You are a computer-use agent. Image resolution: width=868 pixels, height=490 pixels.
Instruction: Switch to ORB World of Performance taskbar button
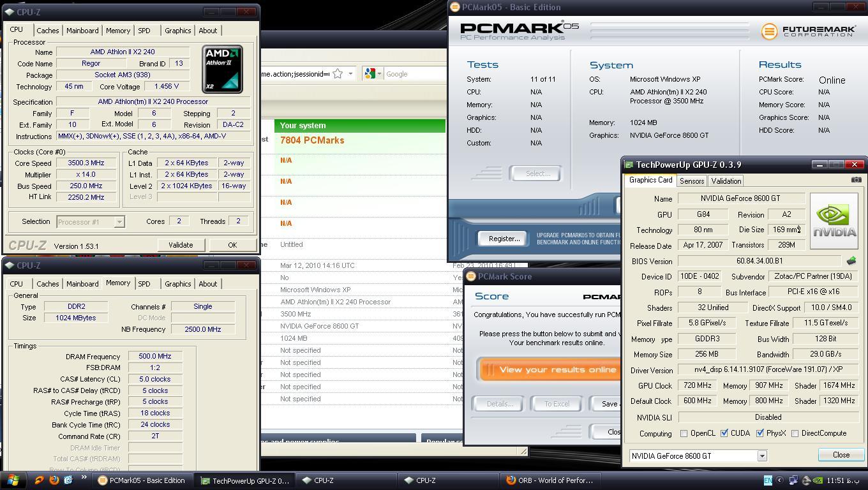[x=550, y=480]
